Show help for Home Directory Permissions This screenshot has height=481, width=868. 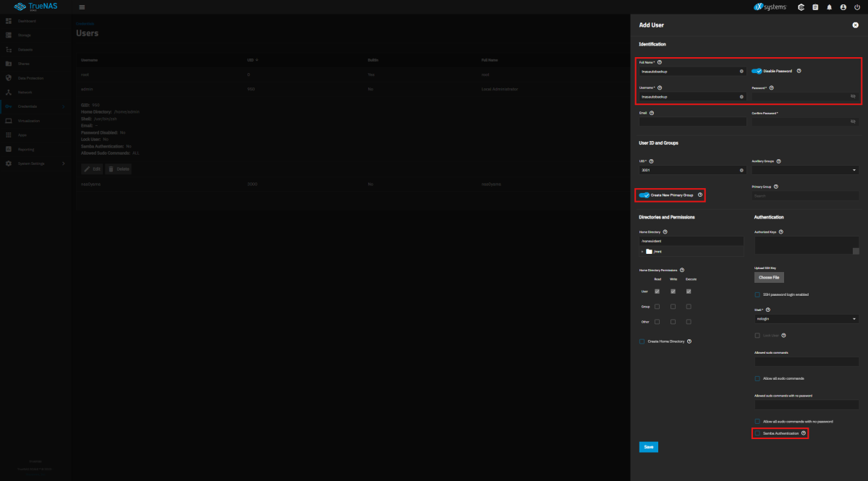[682, 270]
